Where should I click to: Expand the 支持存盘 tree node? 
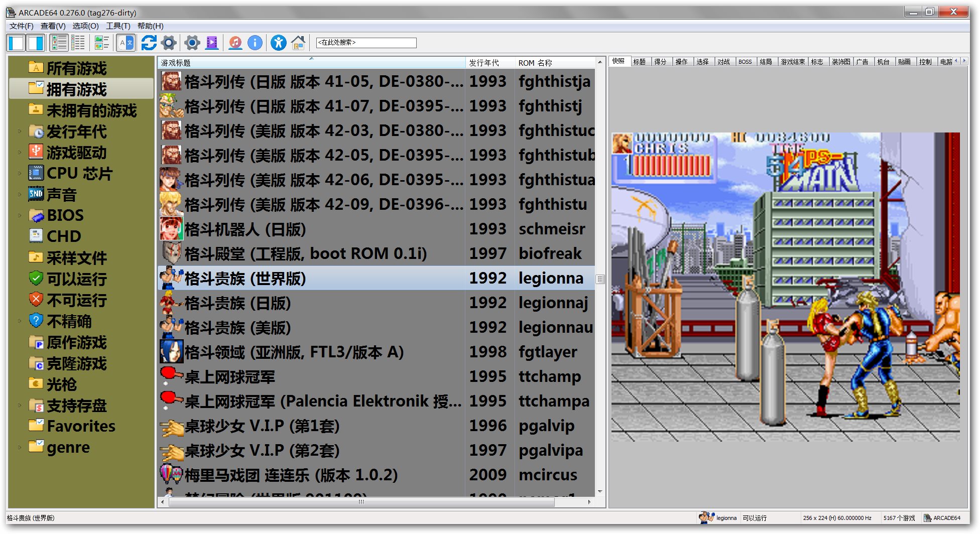coord(20,405)
